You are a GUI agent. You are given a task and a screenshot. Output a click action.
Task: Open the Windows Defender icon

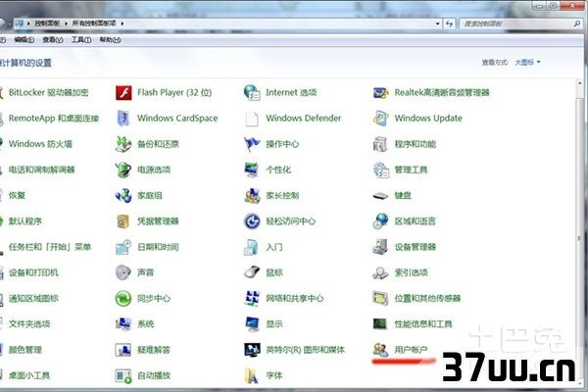point(252,119)
